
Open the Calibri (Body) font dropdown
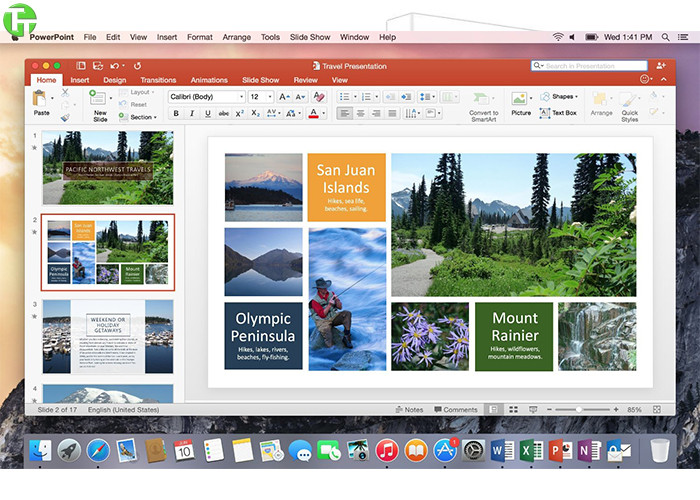(x=206, y=97)
